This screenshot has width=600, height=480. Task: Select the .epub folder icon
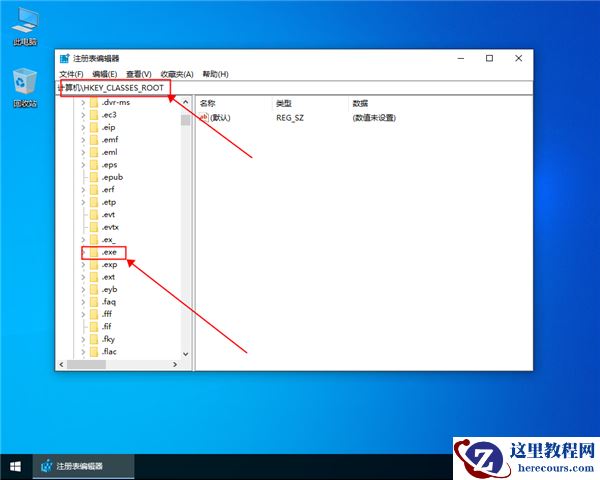tap(94, 177)
